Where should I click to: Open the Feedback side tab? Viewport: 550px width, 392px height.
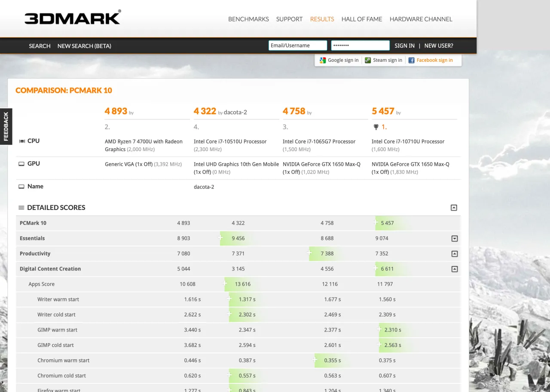6,127
